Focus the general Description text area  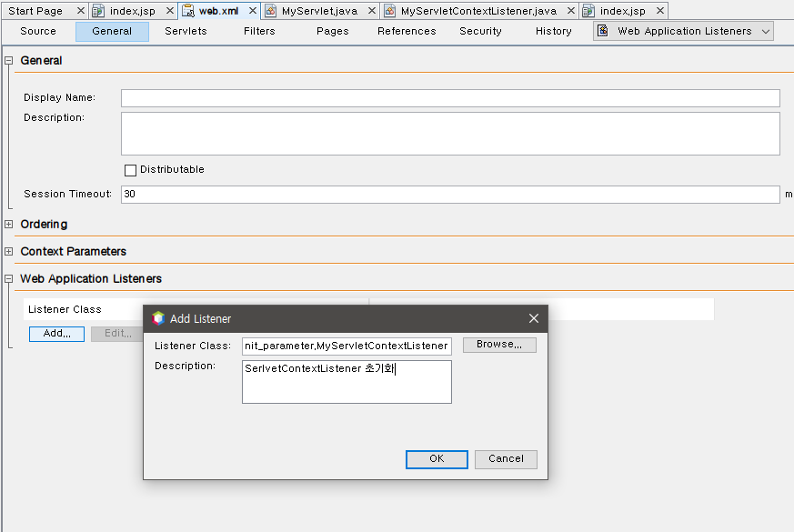450,134
